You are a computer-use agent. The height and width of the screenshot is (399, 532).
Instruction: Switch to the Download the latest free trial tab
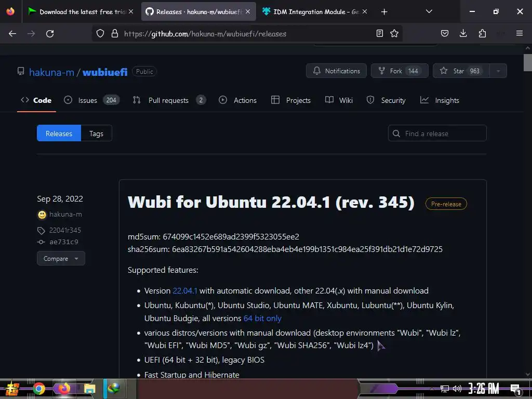click(x=82, y=11)
